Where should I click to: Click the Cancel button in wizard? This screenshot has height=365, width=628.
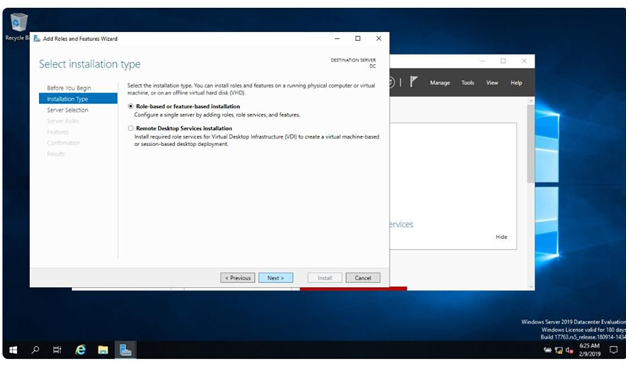[x=363, y=278]
